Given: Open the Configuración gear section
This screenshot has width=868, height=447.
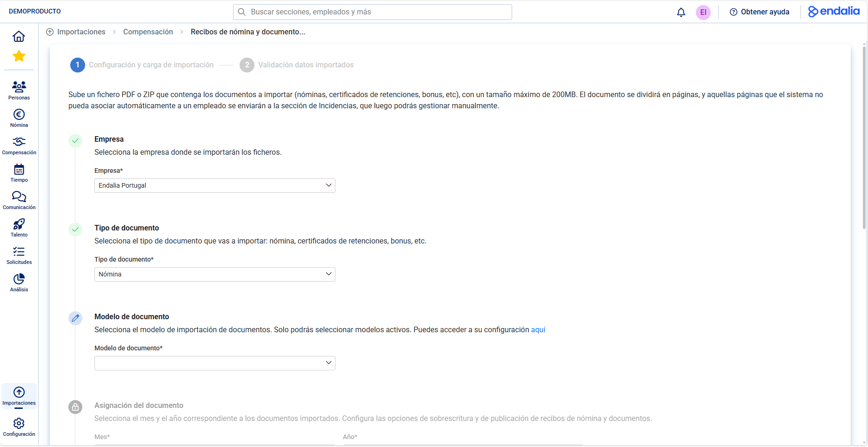Looking at the screenshot, I should 19,427.
